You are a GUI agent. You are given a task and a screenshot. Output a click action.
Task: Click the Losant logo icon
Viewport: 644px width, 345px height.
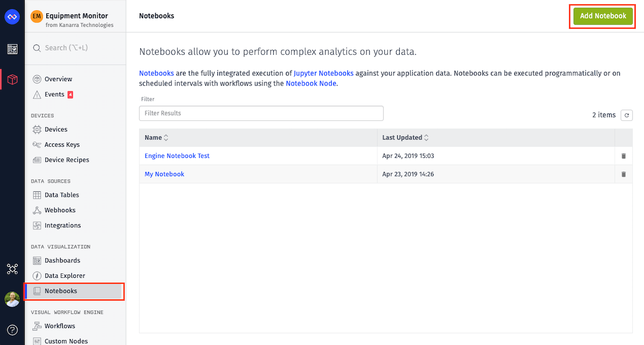coord(12,17)
